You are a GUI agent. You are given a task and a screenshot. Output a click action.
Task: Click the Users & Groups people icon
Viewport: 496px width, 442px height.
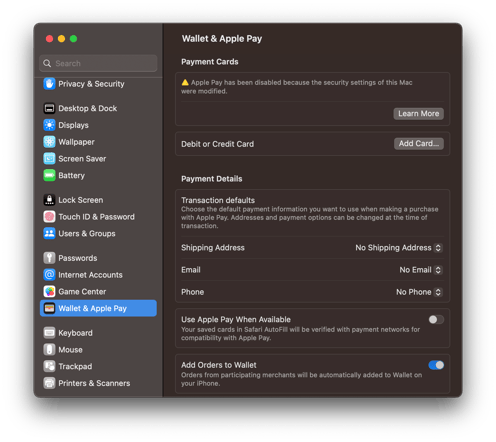point(49,233)
